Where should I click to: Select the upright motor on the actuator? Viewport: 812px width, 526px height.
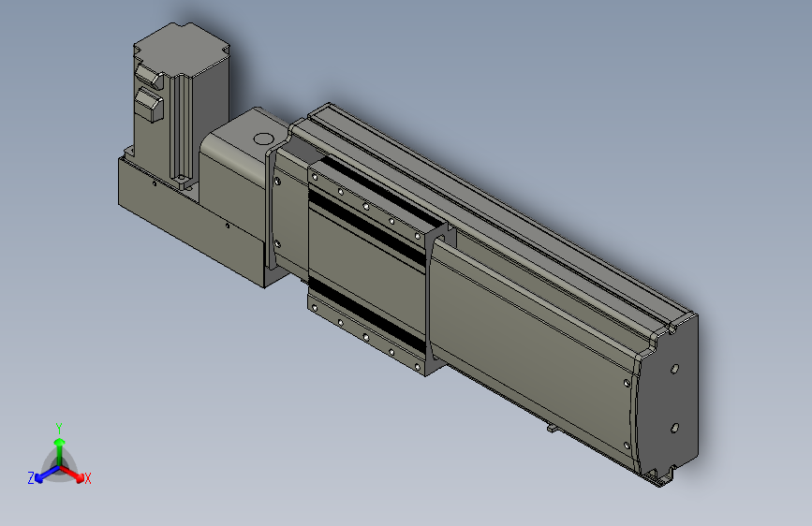point(181,104)
